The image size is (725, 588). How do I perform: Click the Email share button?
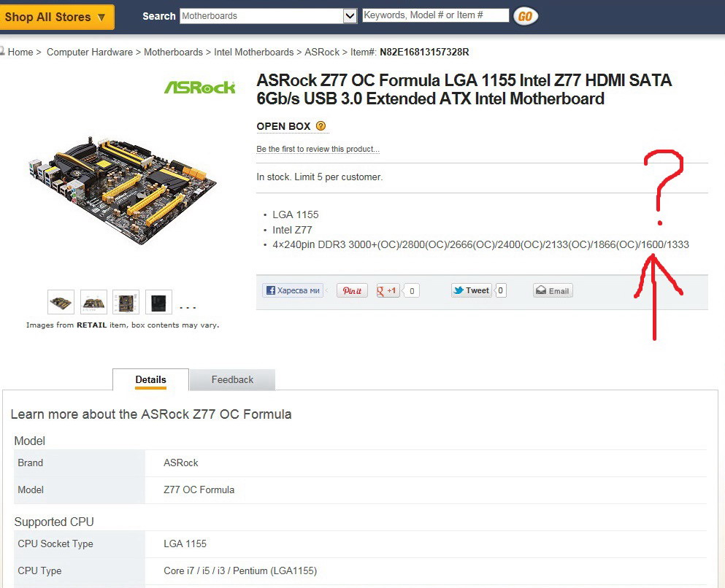point(553,290)
